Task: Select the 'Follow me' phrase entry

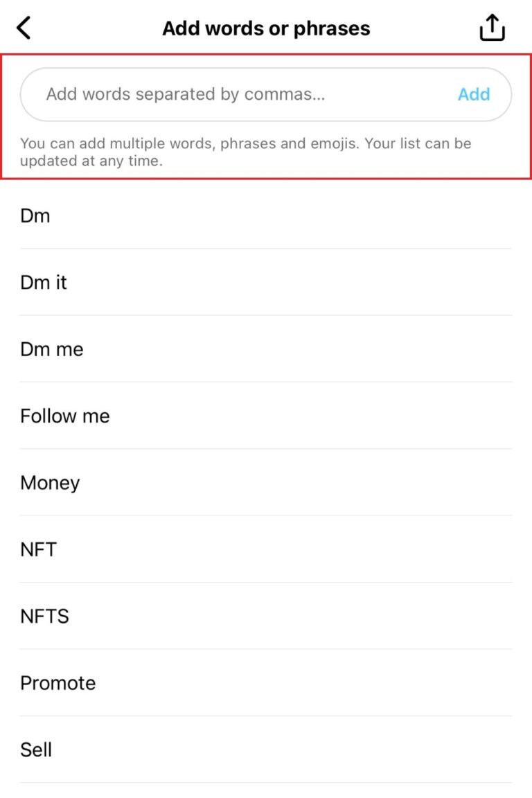Action: [65, 416]
